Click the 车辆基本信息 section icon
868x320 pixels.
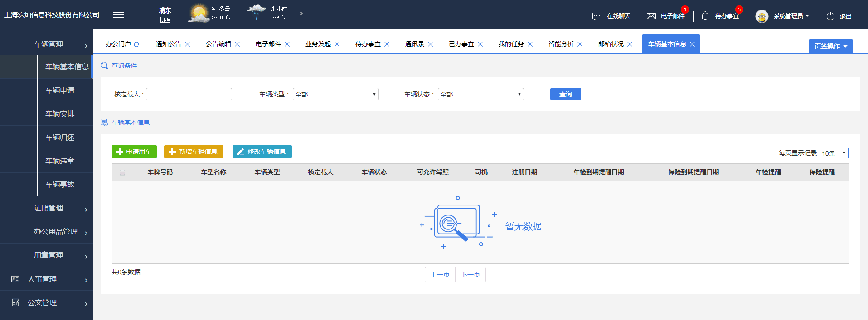coord(104,123)
